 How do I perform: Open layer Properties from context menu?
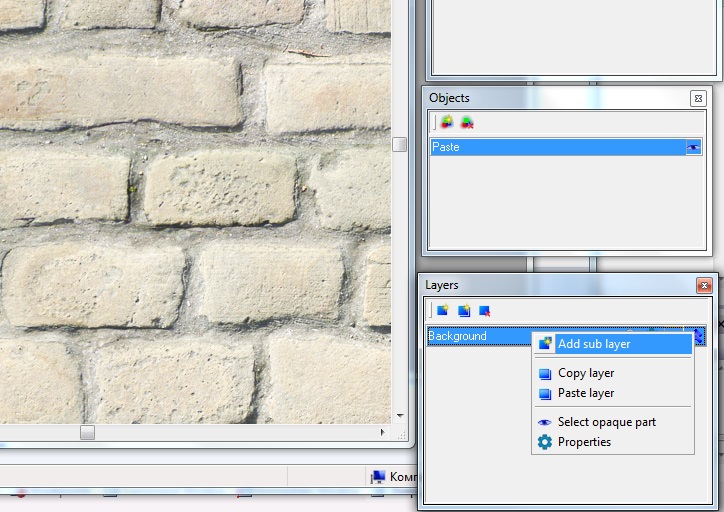click(x=584, y=442)
